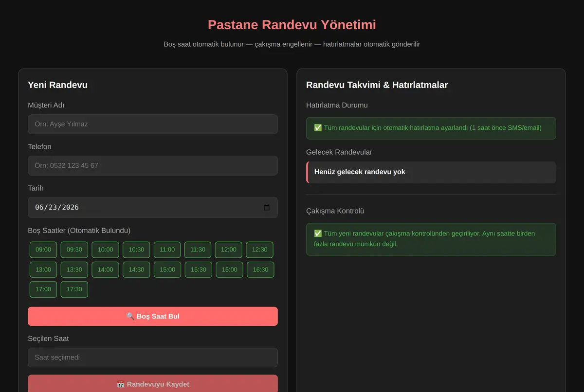Screen dimensions: 584x392
Task: Click the Pastane Randevu Yönetimi title
Action: coord(292,25)
